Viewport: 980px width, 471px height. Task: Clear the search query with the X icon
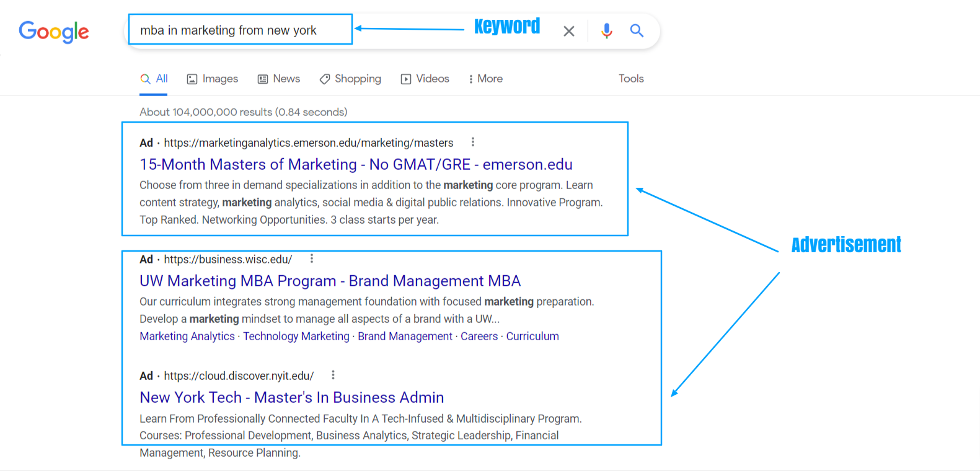click(569, 31)
